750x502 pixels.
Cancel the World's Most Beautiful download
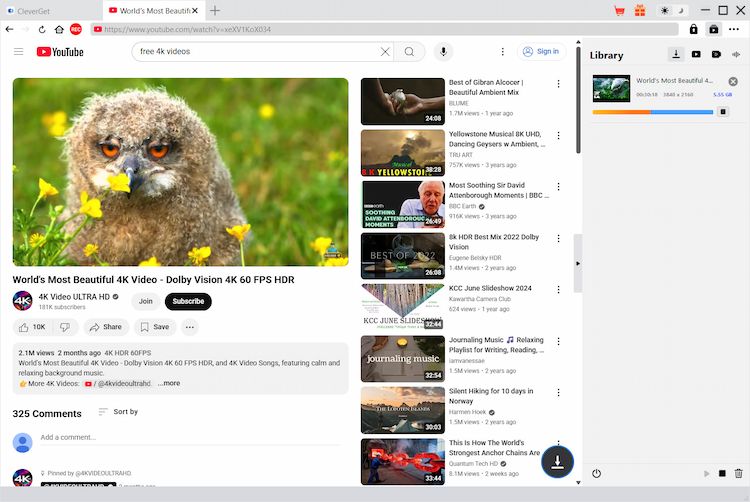(733, 81)
